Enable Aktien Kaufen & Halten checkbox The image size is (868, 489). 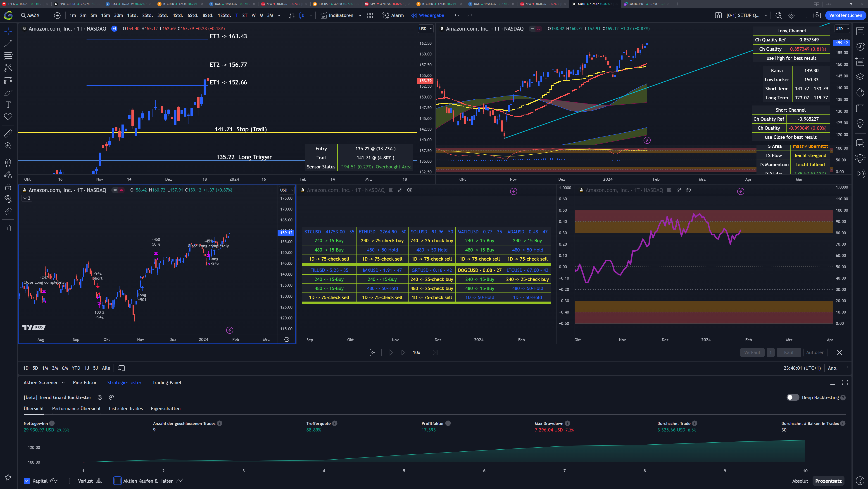[x=117, y=481]
